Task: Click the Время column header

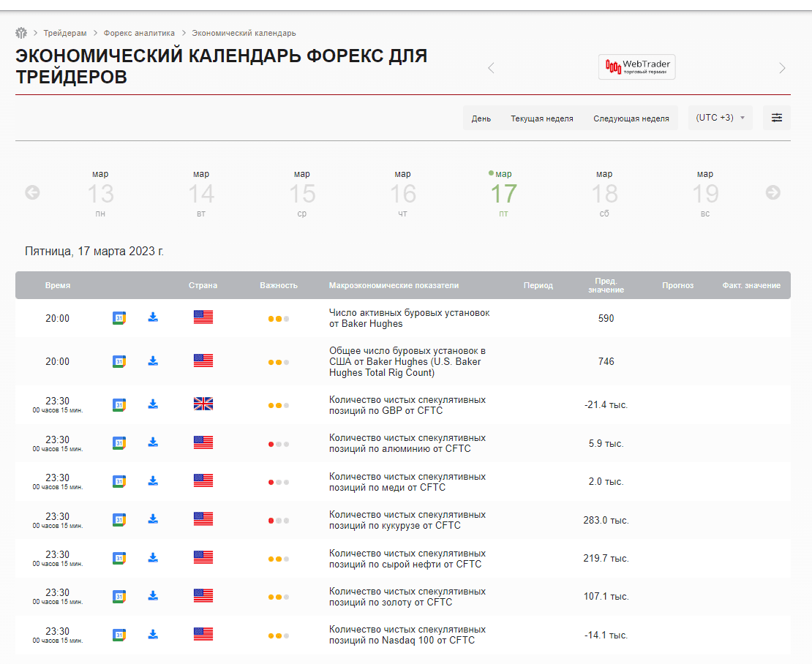Action: click(58, 285)
